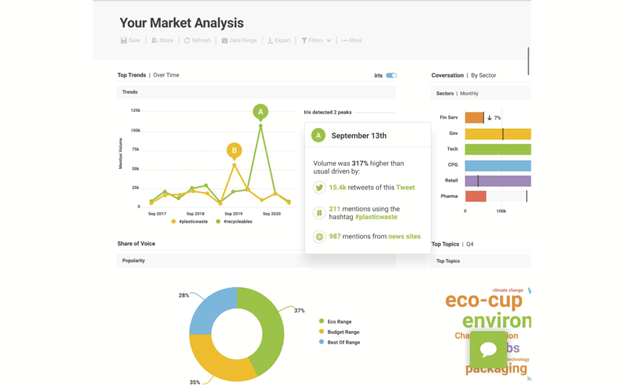
Task: Click the Retail purple bar
Action: pos(498,181)
